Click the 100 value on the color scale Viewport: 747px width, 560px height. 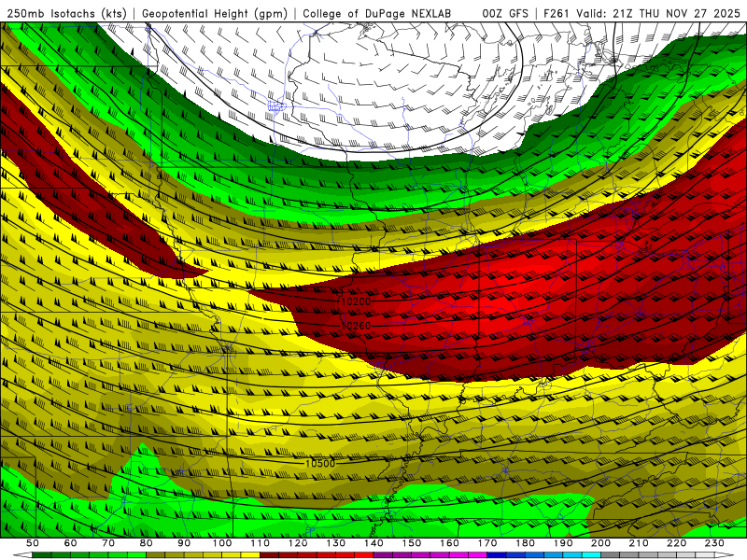point(222,543)
